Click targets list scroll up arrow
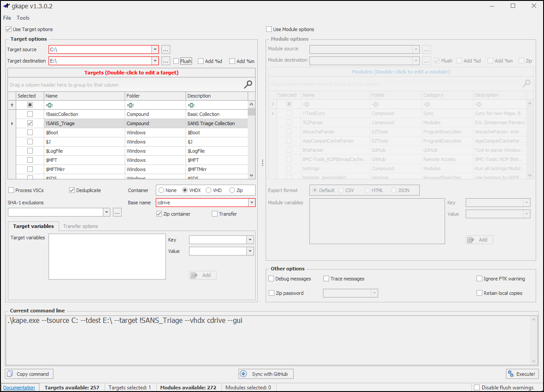544x392 pixels. [x=252, y=104]
